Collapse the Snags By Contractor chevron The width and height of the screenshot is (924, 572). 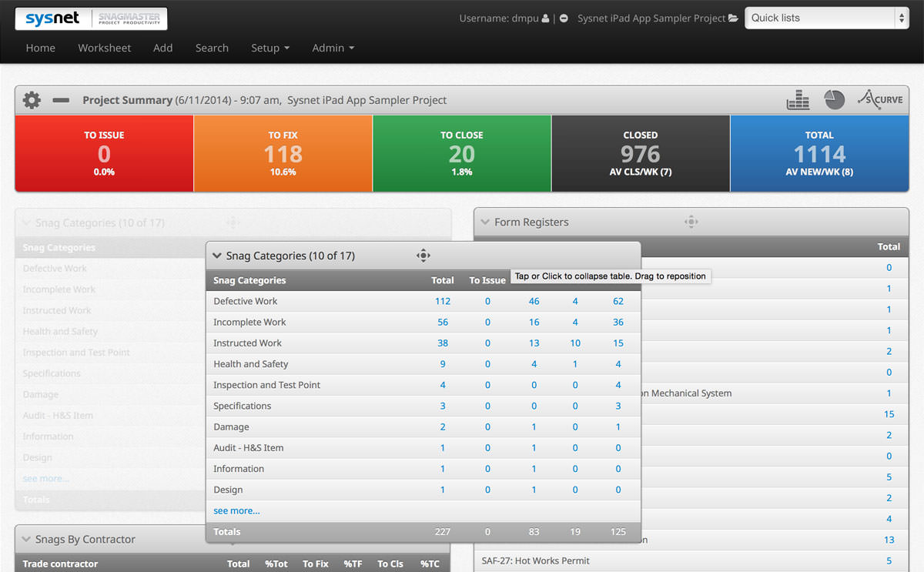pos(27,540)
